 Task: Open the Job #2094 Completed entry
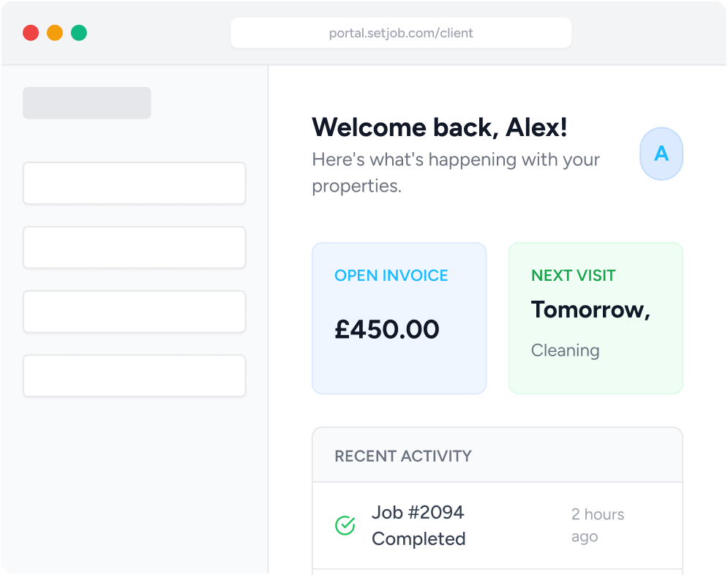point(419,525)
